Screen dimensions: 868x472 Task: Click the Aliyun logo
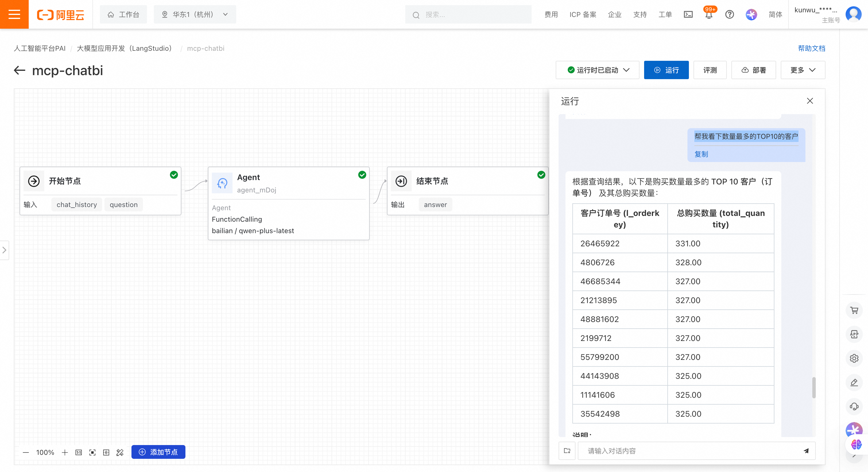pyautogui.click(x=60, y=15)
